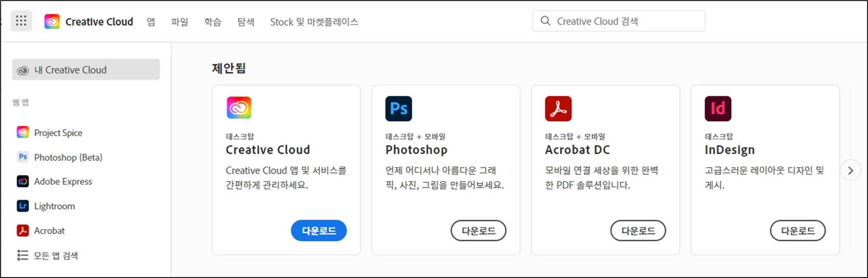
Task: Focus the Creative Cloud 검색 field
Action: coord(619,21)
